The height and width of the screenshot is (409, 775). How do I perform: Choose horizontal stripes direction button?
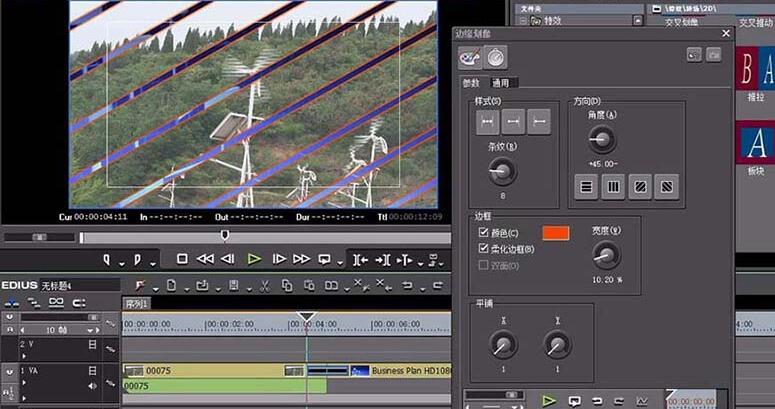pyautogui.click(x=586, y=187)
